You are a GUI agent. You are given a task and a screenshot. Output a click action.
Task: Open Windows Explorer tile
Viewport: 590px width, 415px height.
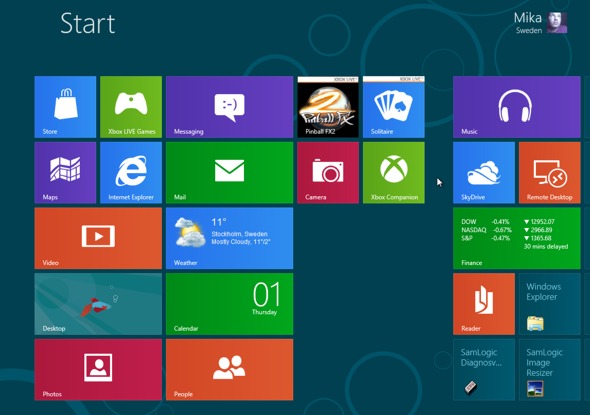click(550, 304)
